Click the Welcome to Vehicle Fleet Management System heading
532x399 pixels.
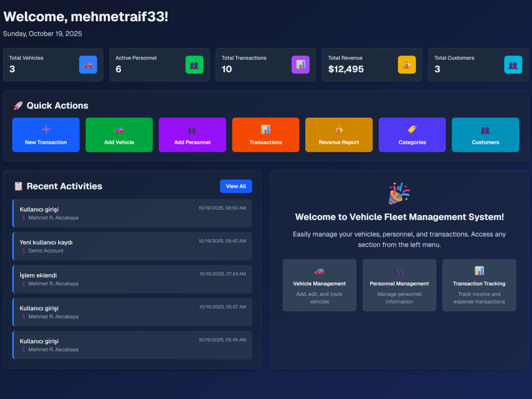pos(400,217)
